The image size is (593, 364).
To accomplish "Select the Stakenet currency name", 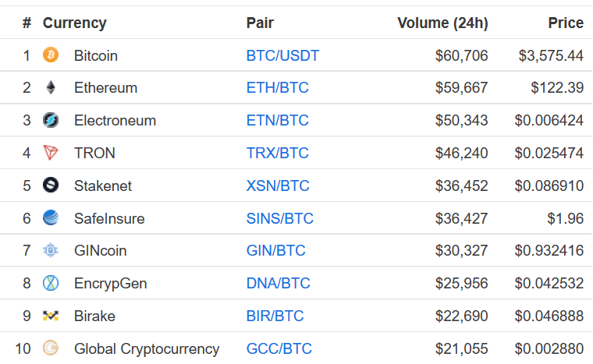I will pyautogui.click(x=103, y=186).
